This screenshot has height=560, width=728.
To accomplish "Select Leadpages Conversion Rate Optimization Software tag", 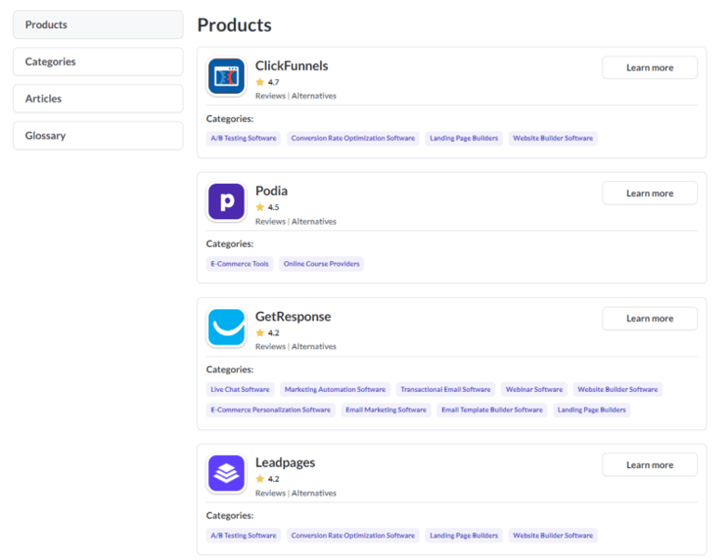I will pos(353,535).
